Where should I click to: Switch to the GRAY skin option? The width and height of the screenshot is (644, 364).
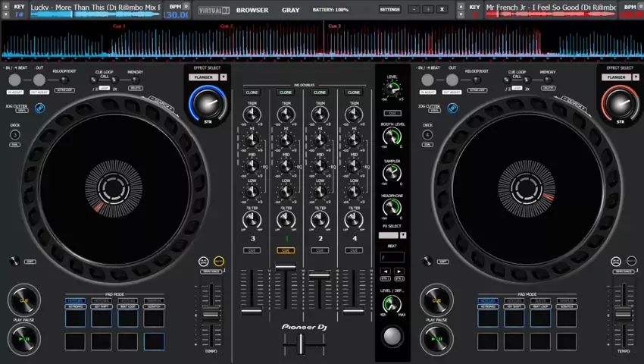290,11
